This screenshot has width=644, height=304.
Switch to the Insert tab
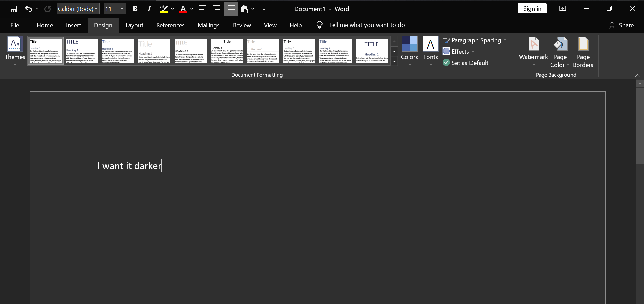point(73,25)
